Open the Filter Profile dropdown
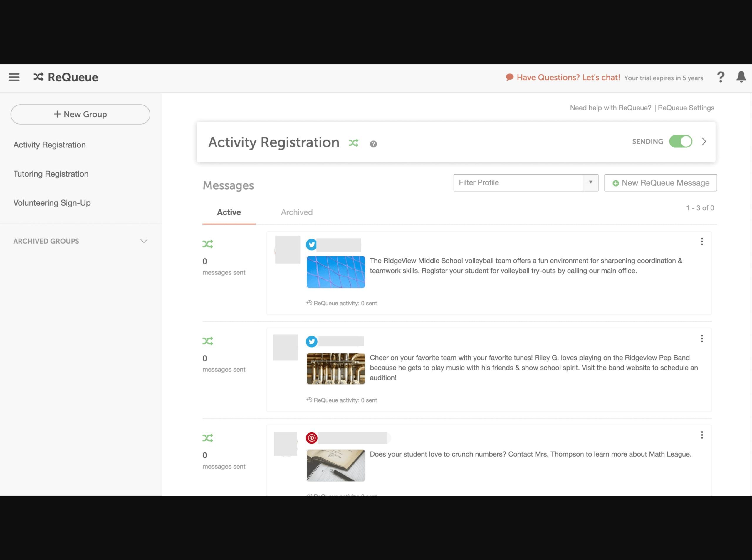This screenshot has height=560, width=752. coord(590,182)
